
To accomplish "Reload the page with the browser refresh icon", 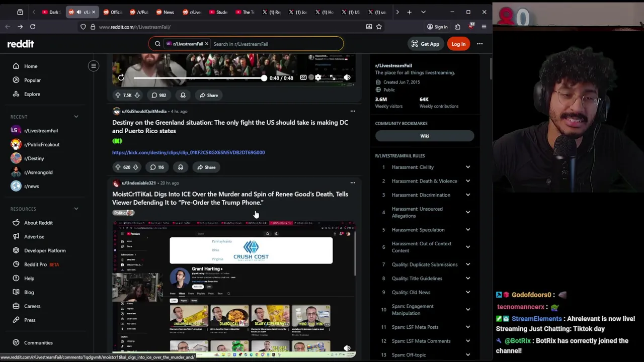I will click(33, 27).
